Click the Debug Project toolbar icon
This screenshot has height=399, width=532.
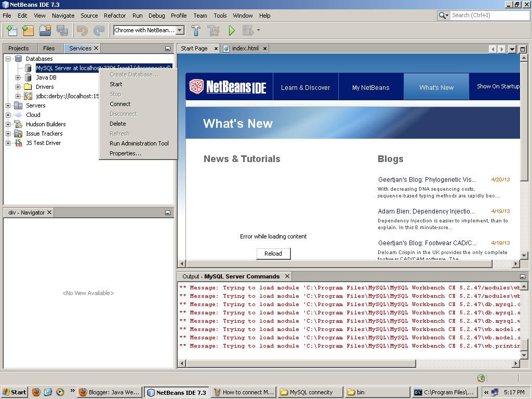pyautogui.click(x=248, y=31)
